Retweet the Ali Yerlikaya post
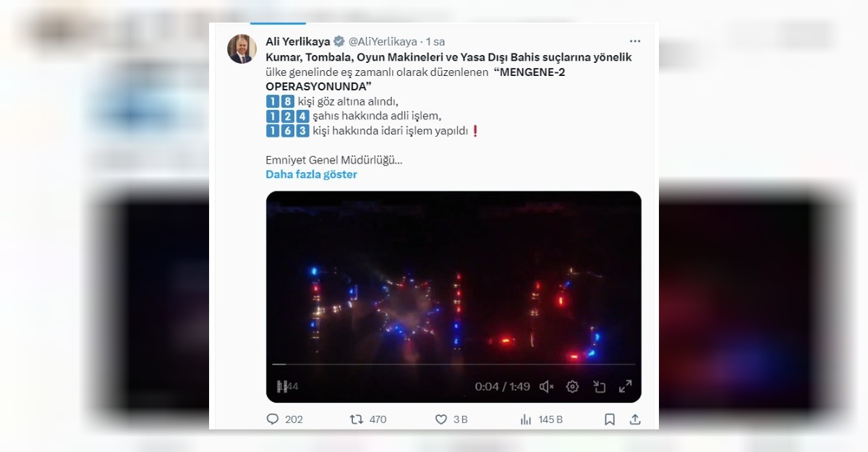This screenshot has width=868, height=452. [357, 419]
